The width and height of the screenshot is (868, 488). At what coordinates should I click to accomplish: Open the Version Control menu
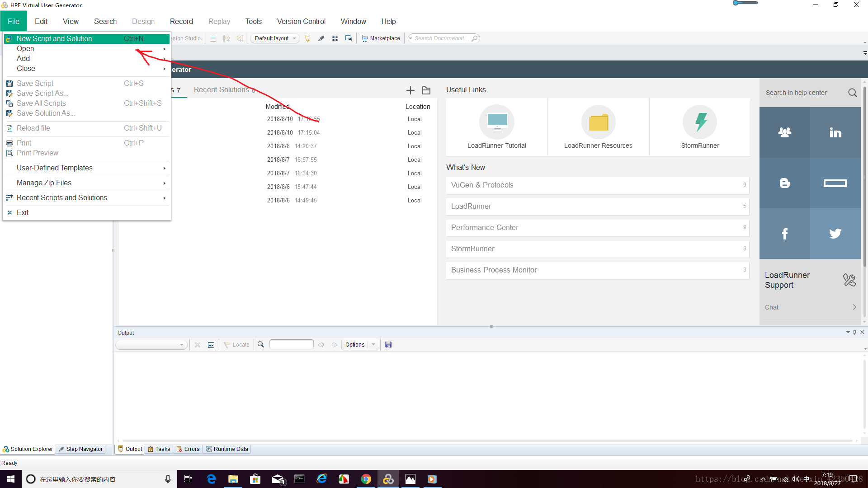click(x=301, y=21)
